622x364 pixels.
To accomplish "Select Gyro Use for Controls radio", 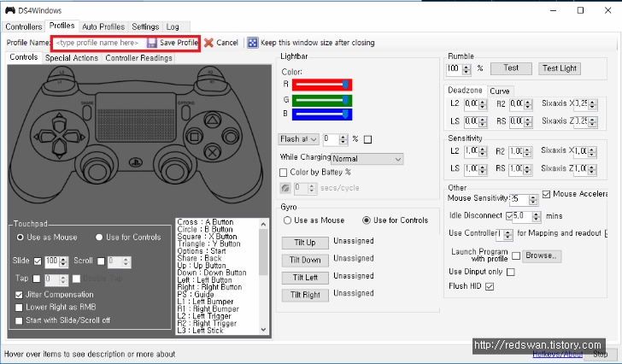I will 367,220.
